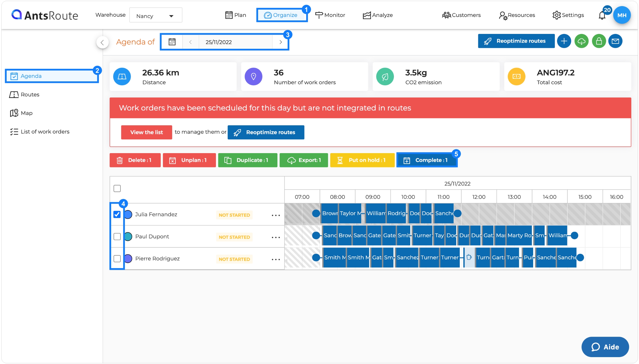Click the AntsRoute logo

pyautogui.click(x=45, y=15)
